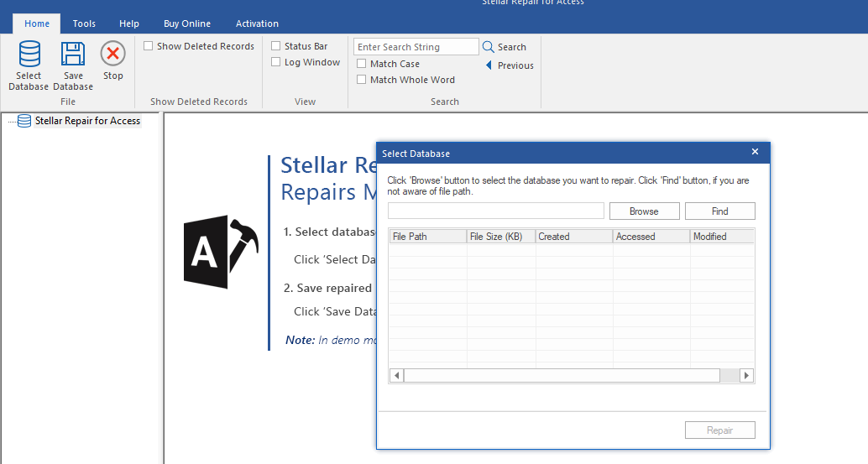Screen dimensions: 868x464
Task: Click the Created column header
Action: [574, 236]
